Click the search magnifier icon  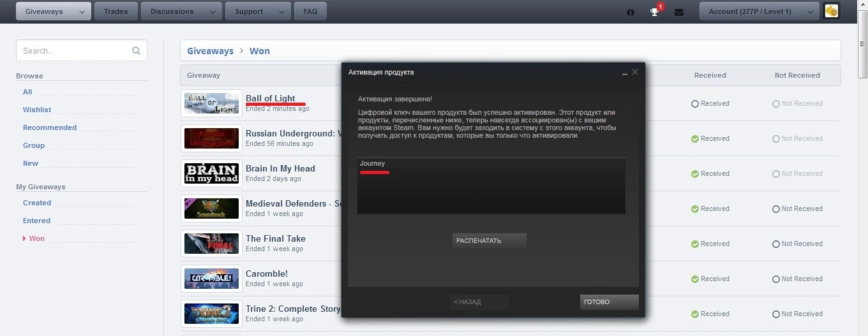(136, 51)
